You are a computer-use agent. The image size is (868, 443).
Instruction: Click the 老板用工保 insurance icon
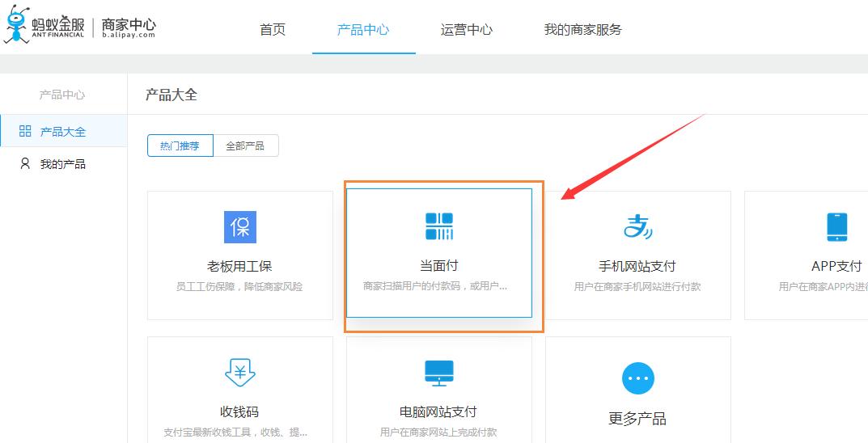(239, 227)
